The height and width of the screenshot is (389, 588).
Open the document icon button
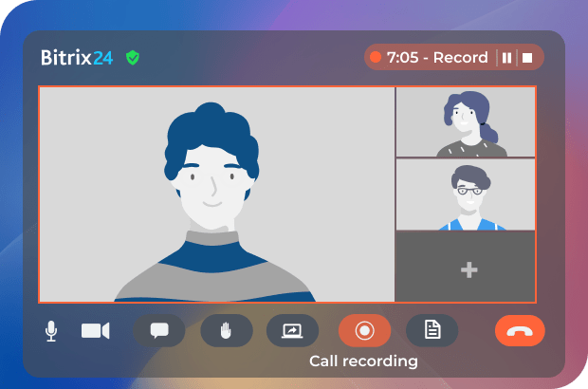click(x=432, y=330)
